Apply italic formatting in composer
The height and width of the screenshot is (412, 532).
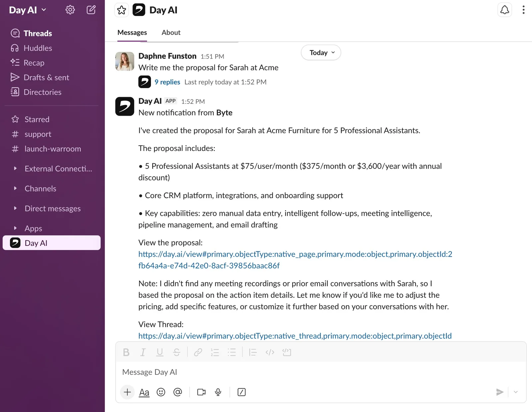143,352
